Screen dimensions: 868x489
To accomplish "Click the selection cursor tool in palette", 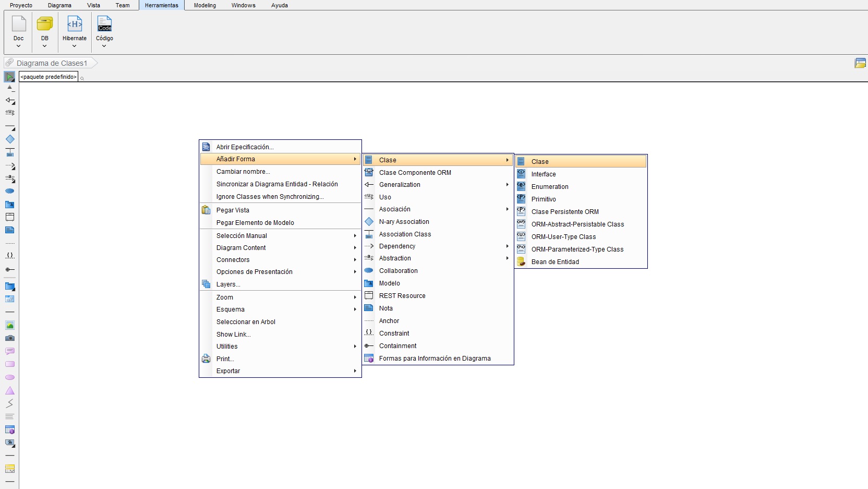I will (9, 77).
